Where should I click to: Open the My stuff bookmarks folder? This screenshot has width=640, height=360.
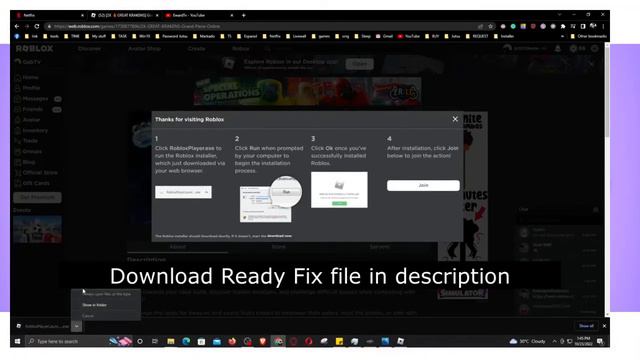point(96,36)
